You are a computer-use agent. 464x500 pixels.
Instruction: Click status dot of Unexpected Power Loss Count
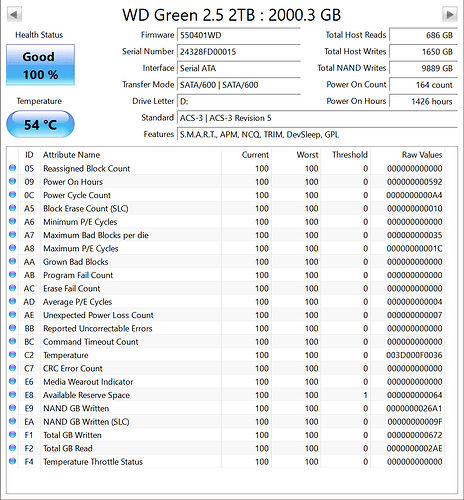13,315
